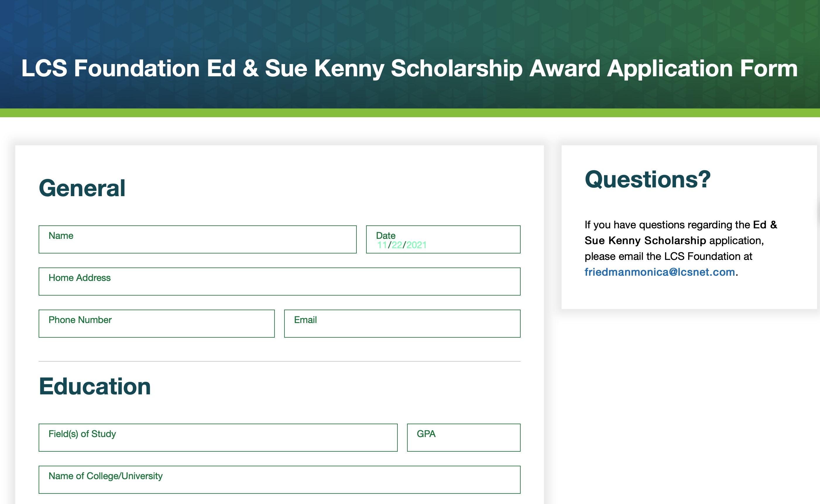Screen dimensions: 820x504
Task: Click the divider line above Education
Action: click(279, 361)
